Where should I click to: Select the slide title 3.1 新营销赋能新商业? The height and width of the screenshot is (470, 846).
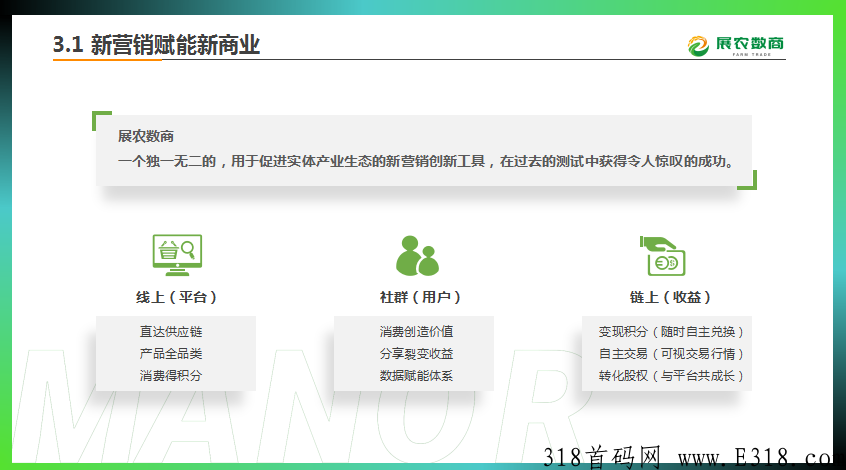(156, 45)
